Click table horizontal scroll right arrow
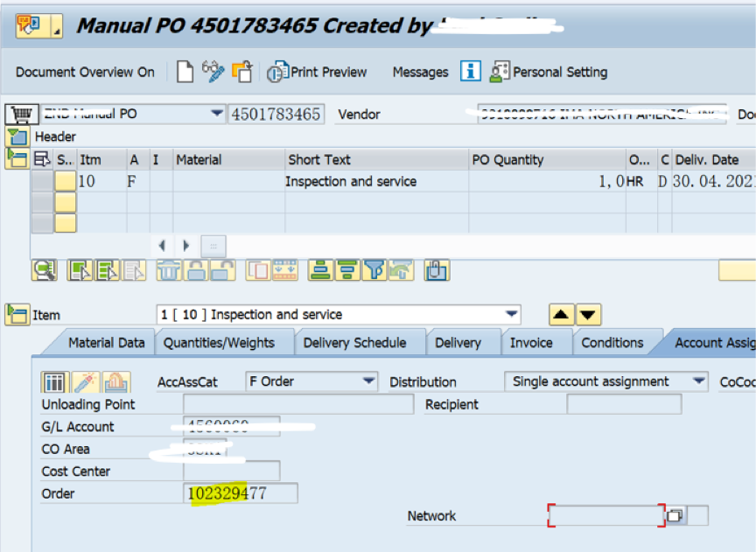 186,246
